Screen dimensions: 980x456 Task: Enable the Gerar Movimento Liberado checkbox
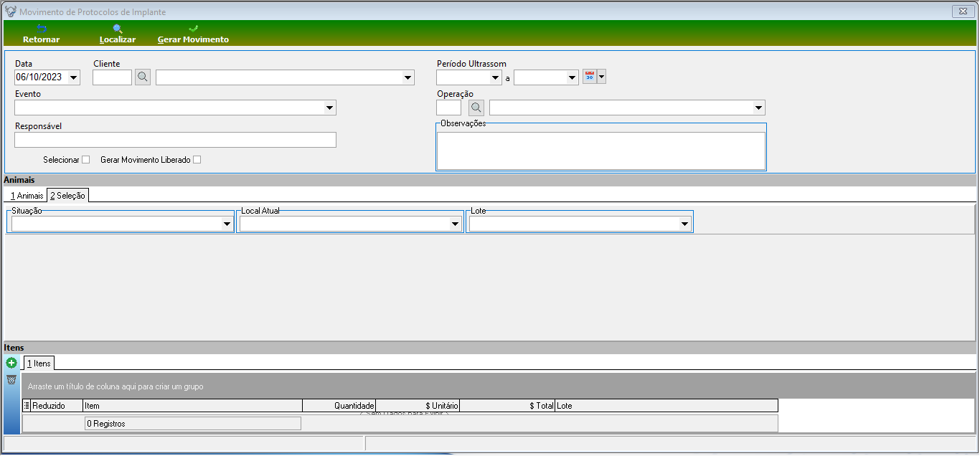click(x=197, y=160)
